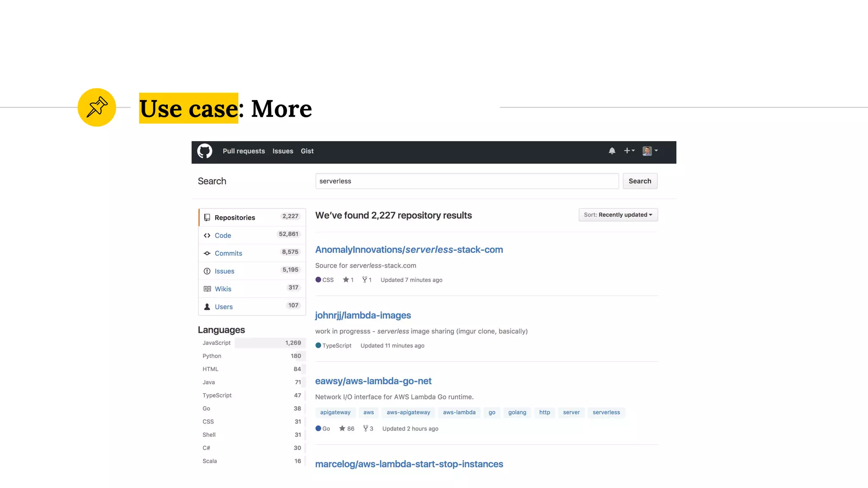Viewport: 868px width, 488px height.
Task: Click the serverless topic tag
Action: pyautogui.click(x=606, y=412)
